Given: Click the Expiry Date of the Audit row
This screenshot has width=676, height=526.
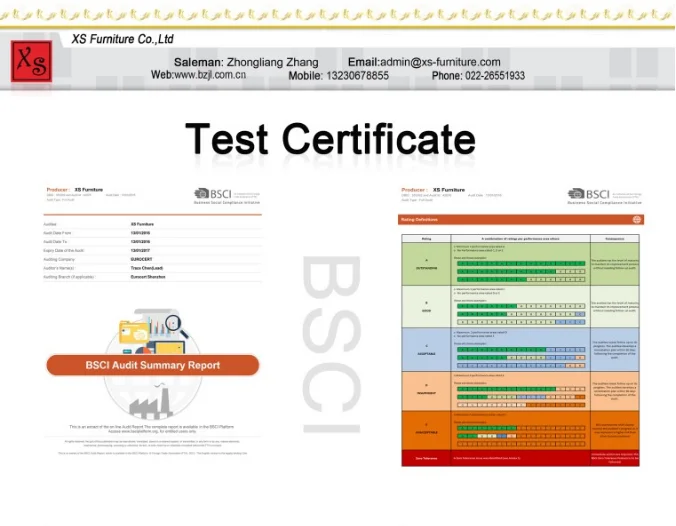Looking at the screenshot, I should pyautogui.click(x=153, y=250).
